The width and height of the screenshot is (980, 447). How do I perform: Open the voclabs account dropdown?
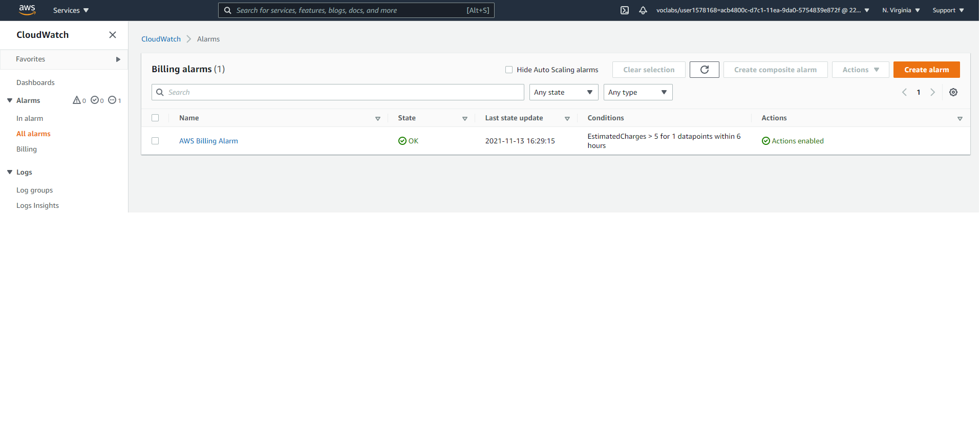763,10
